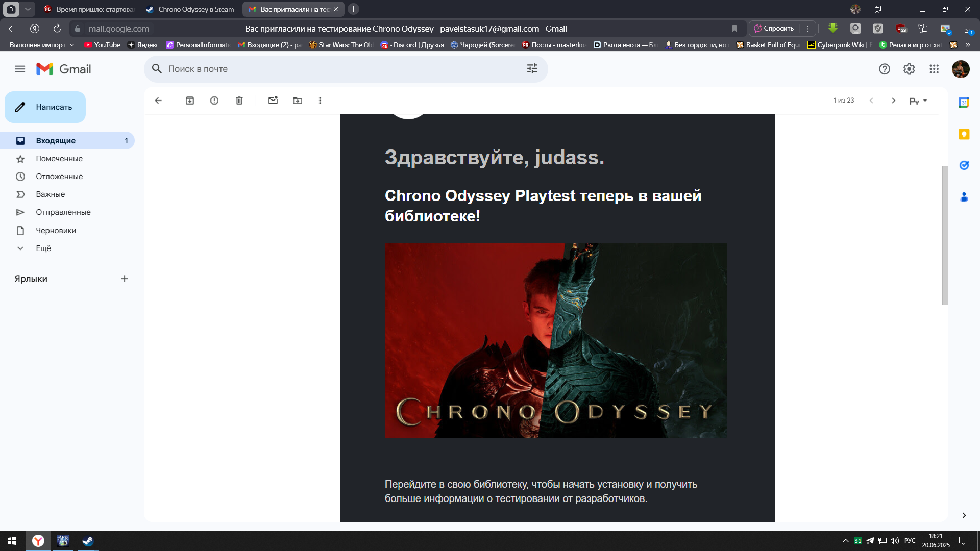The width and height of the screenshot is (980, 551).
Task: Open the three-dot More actions menu in Gmail
Action: [320, 101]
